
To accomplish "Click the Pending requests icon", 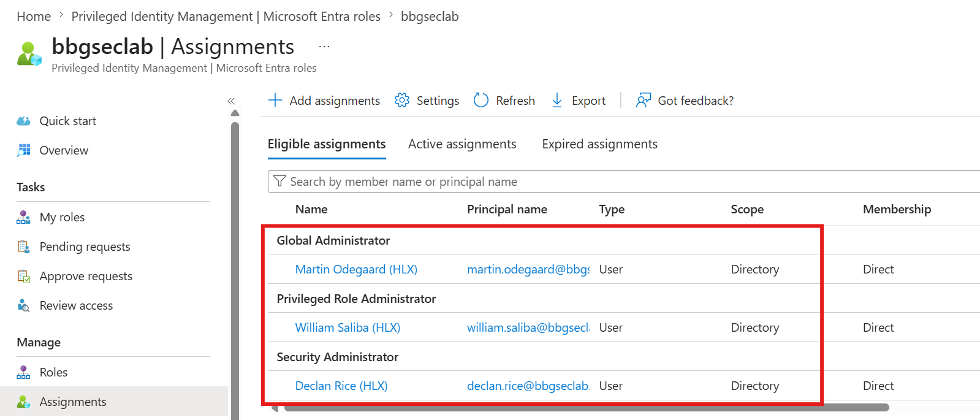I will point(24,246).
